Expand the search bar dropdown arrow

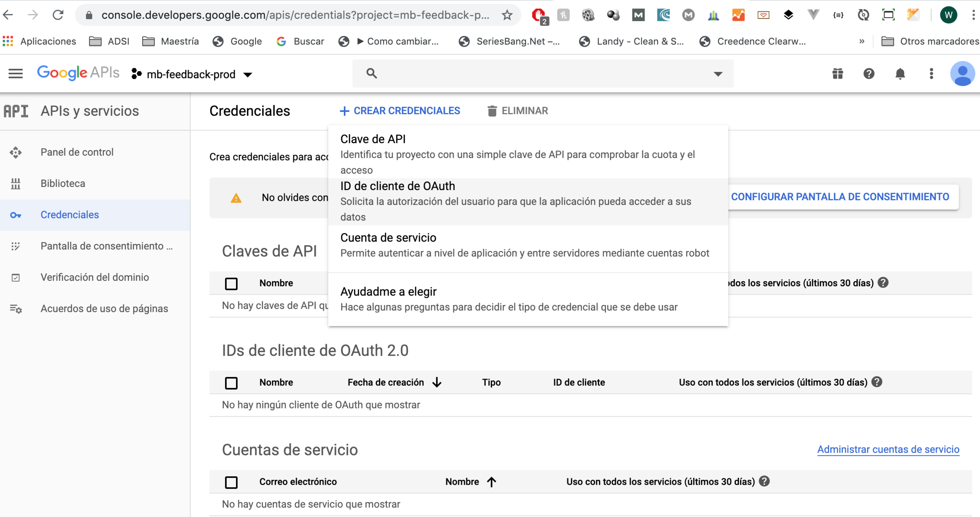718,74
